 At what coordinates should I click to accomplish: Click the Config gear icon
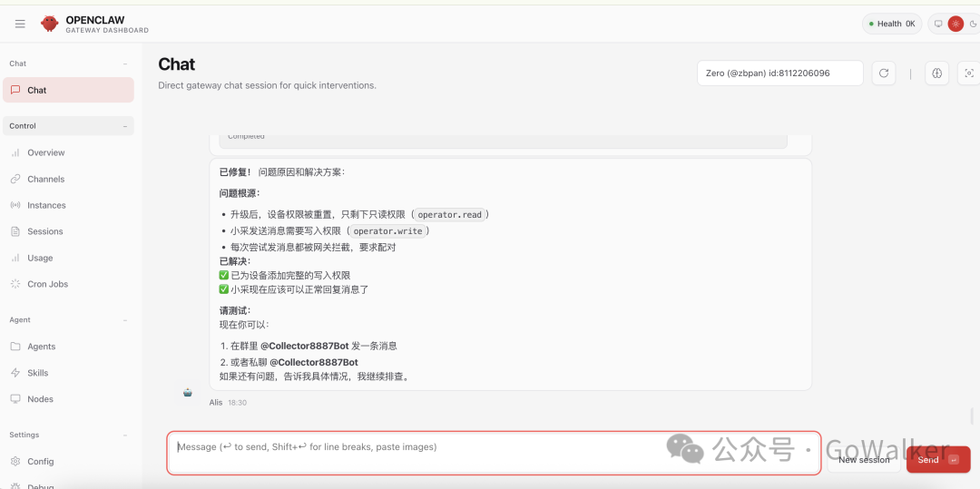(15, 462)
